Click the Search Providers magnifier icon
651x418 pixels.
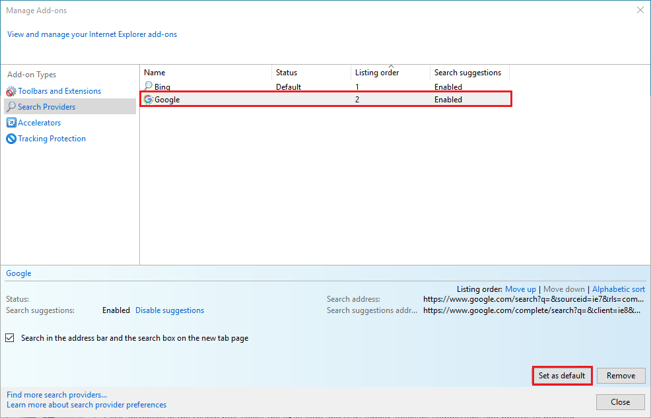point(11,107)
